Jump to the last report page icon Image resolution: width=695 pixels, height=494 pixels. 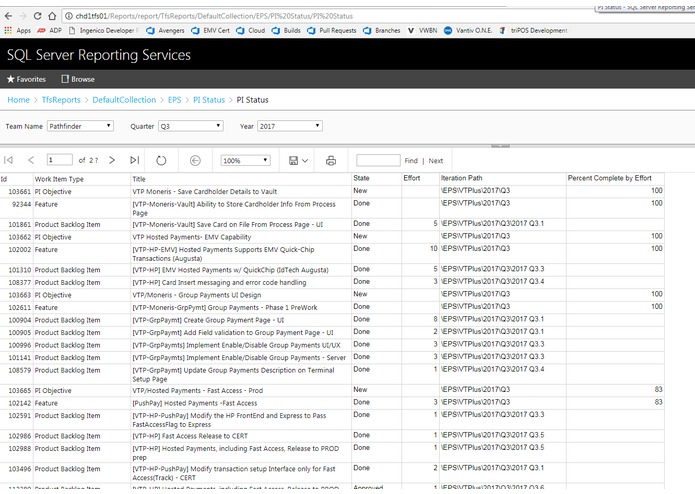point(135,160)
